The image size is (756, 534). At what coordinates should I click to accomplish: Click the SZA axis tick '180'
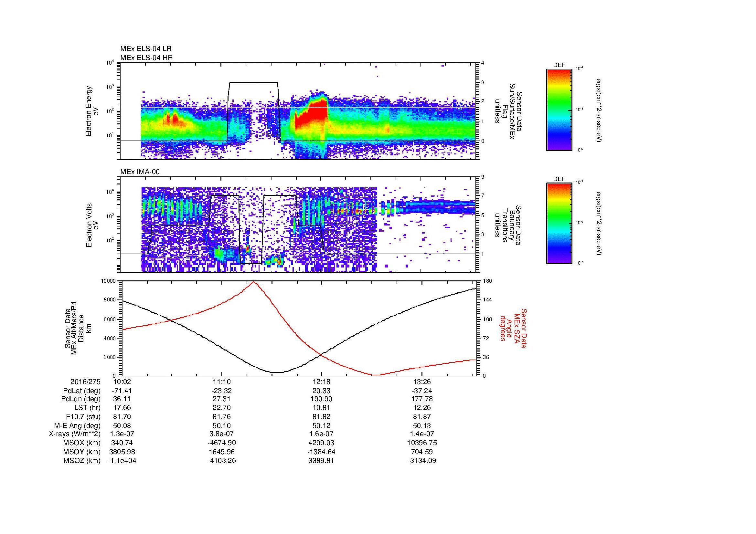tap(487, 281)
